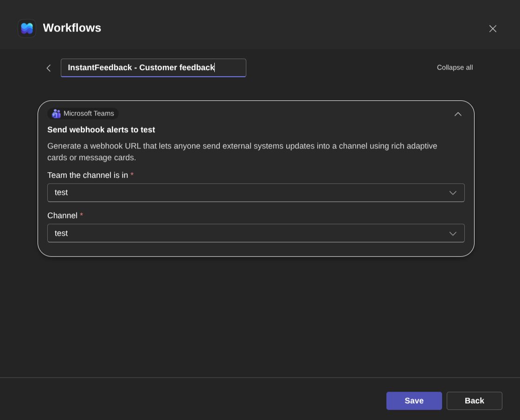Open the Channel dropdown
The image size is (520, 420).
(x=256, y=233)
